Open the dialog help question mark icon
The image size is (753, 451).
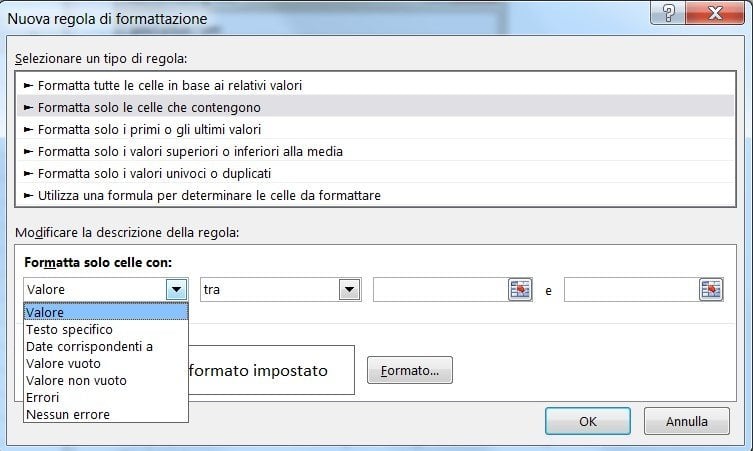[668, 12]
